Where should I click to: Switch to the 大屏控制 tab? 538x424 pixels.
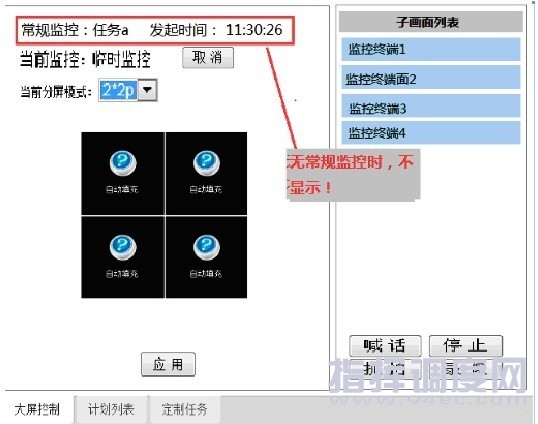click(x=37, y=410)
